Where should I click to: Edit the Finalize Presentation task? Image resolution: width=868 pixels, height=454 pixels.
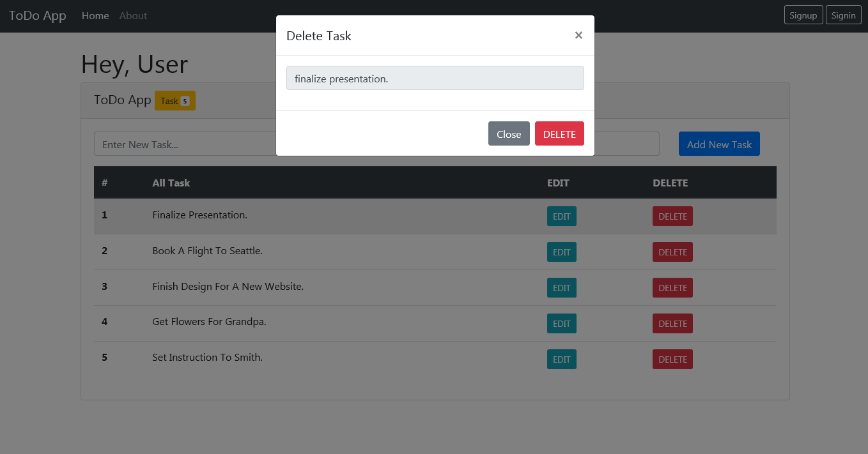[562, 216]
